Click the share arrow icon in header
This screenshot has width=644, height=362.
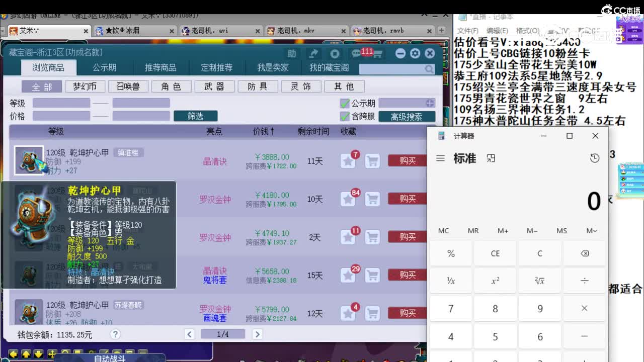tap(313, 53)
